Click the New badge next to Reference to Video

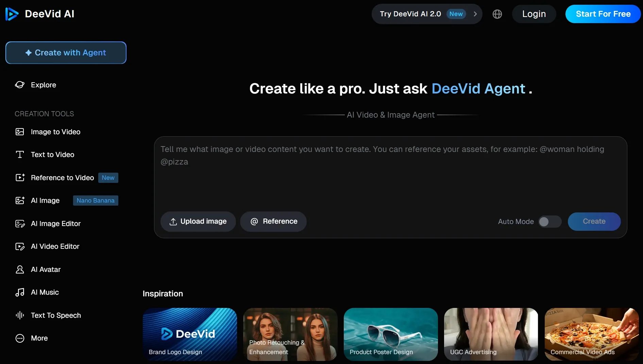[108, 178]
